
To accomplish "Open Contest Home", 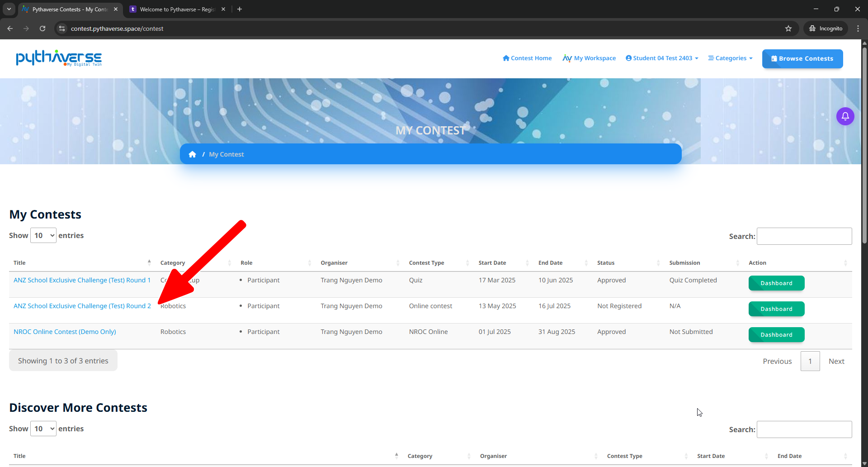I will pos(527,58).
